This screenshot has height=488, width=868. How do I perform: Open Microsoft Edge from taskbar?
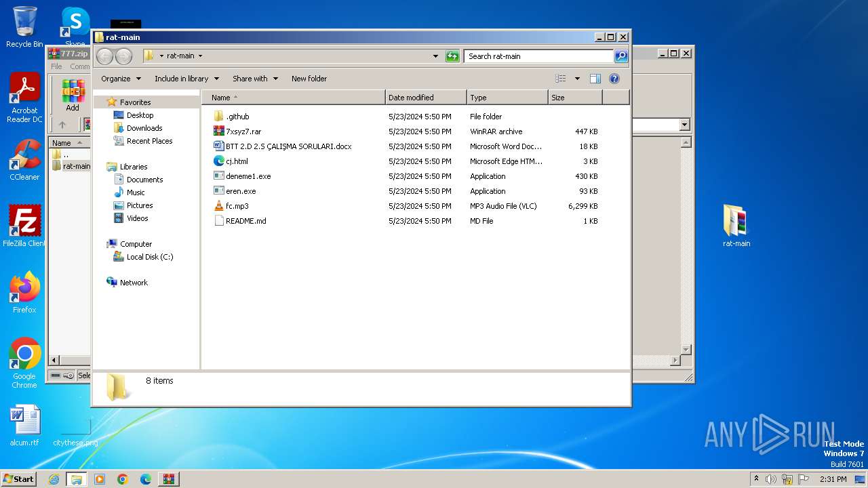(146, 479)
